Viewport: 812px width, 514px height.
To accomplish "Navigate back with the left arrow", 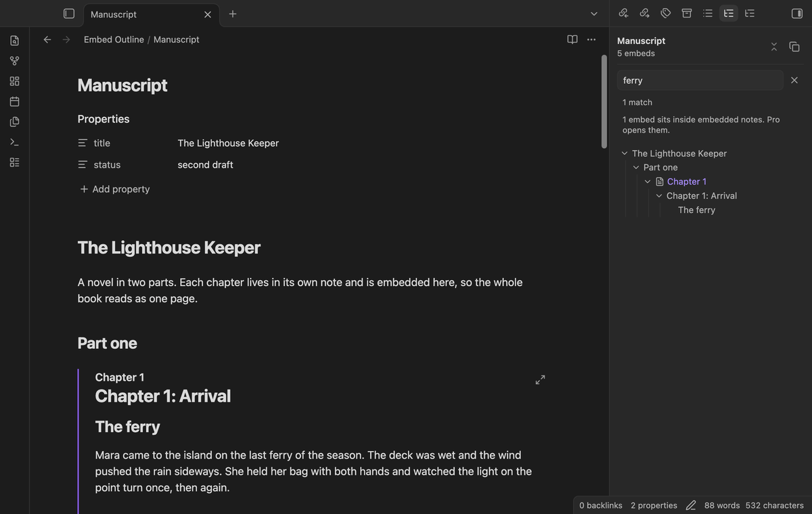I will coord(47,40).
